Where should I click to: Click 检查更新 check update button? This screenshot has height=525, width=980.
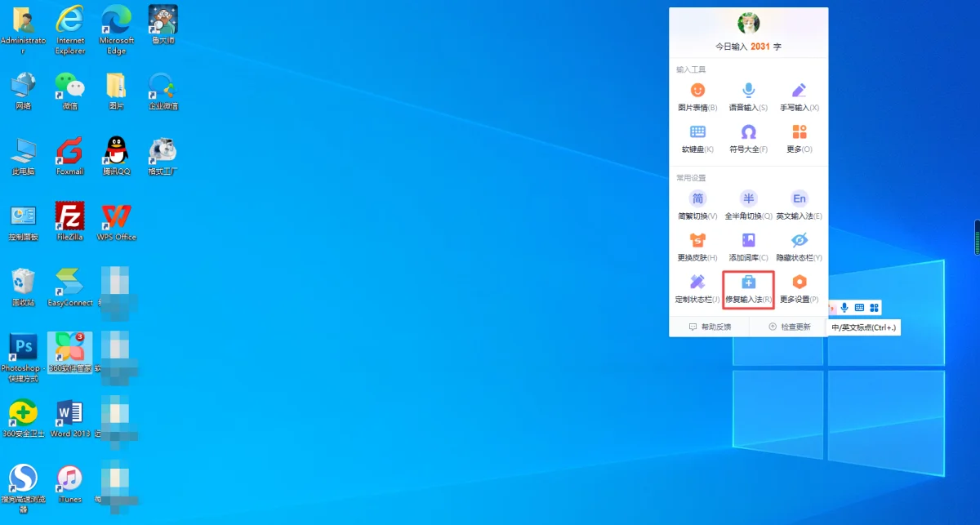[x=789, y=327]
